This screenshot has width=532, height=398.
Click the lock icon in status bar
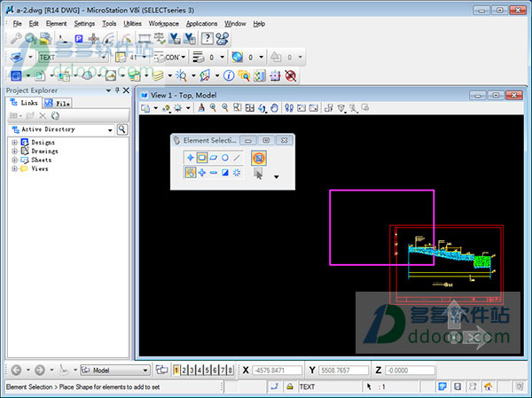click(x=290, y=386)
